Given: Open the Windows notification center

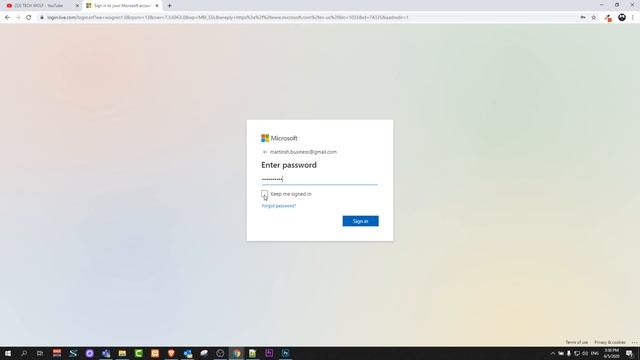Looking at the screenshot, I should click(630, 353).
